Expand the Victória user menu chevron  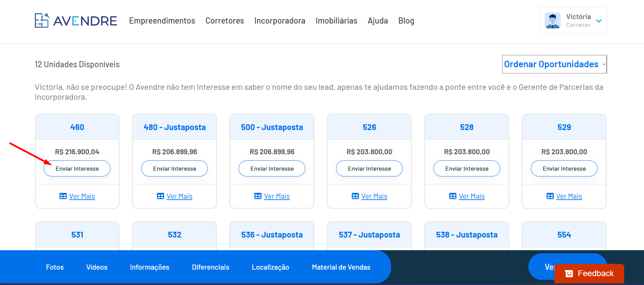[599, 21]
